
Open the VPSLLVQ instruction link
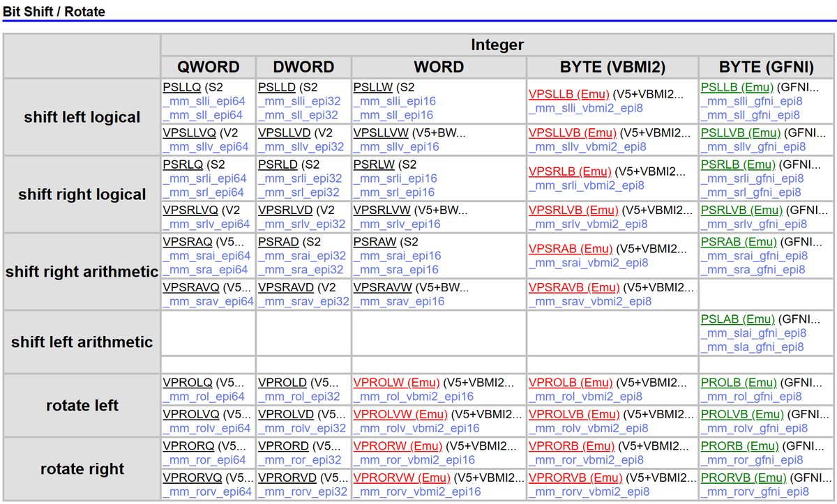(x=190, y=133)
